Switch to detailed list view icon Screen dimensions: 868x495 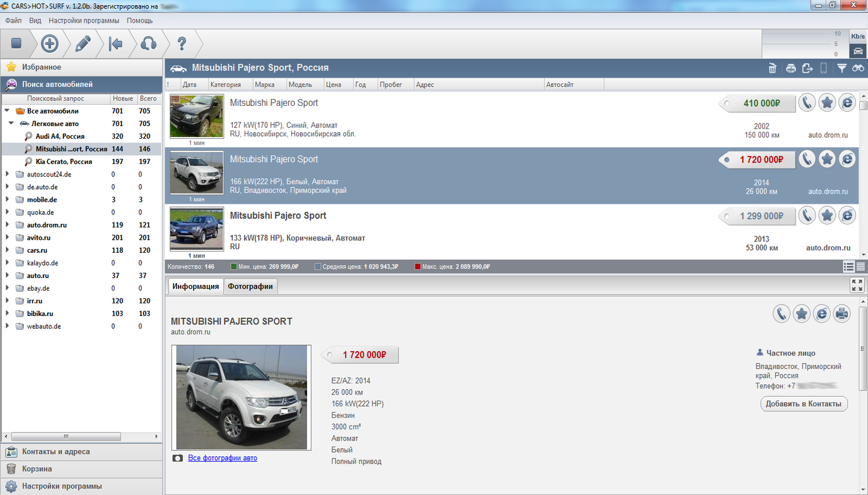[x=849, y=267]
